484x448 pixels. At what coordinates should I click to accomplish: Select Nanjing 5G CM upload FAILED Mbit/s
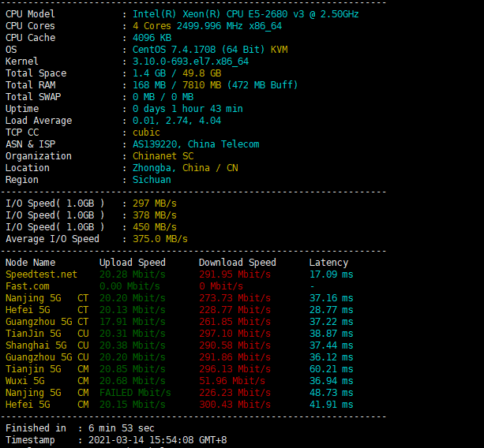pos(135,393)
